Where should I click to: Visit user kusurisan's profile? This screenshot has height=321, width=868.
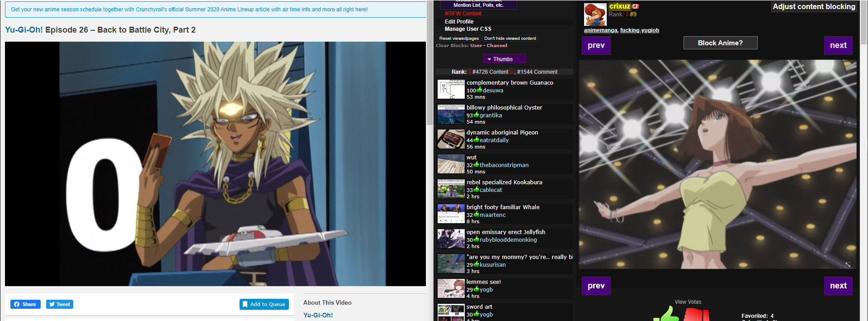pyautogui.click(x=493, y=265)
